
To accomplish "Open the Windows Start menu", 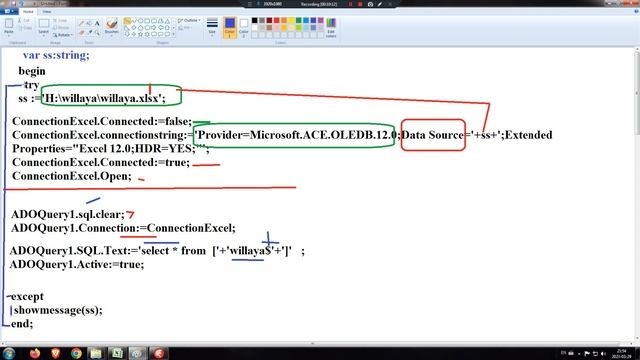I will (9, 353).
